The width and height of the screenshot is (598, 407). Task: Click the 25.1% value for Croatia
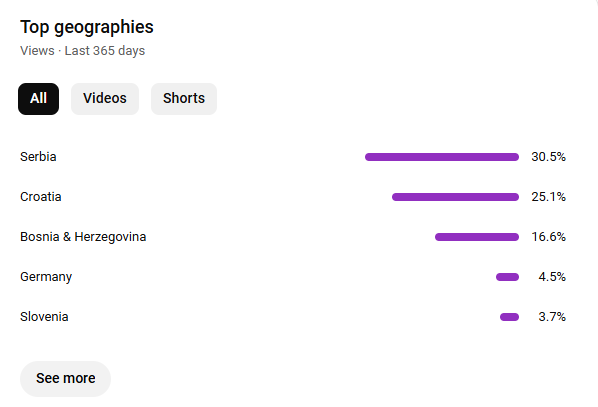(548, 197)
